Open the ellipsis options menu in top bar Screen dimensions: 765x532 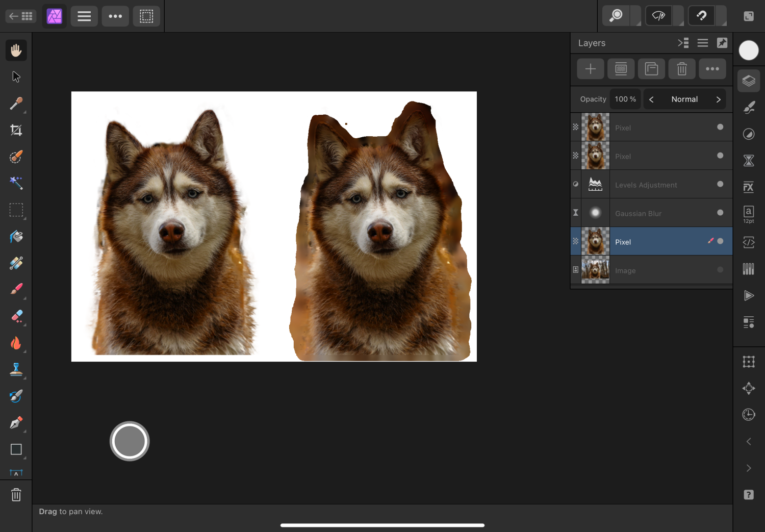115,16
